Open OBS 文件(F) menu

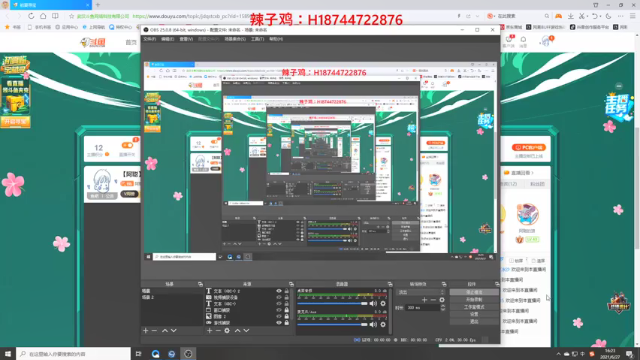pos(149,39)
